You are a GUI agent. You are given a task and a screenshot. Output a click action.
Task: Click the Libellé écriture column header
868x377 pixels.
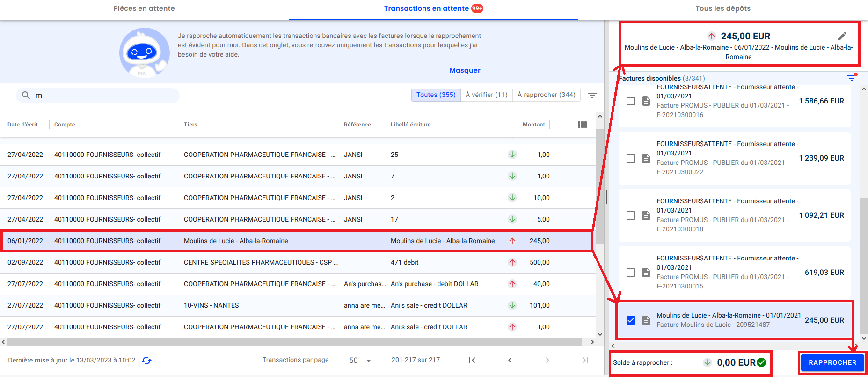(x=410, y=125)
